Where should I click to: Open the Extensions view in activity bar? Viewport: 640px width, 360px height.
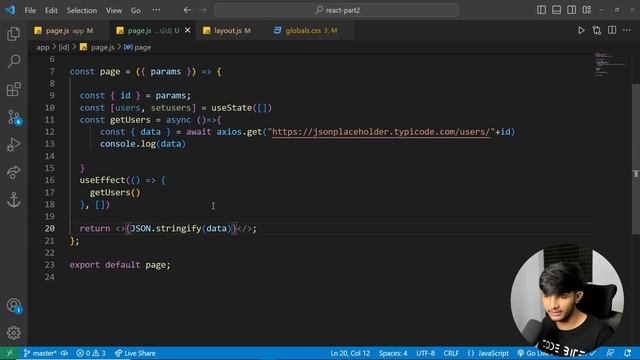[13, 89]
